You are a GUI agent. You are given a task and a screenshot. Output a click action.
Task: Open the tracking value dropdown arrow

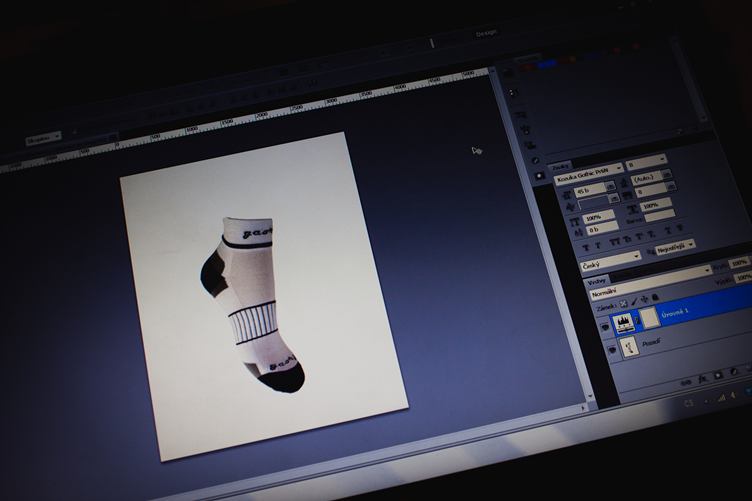click(671, 186)
